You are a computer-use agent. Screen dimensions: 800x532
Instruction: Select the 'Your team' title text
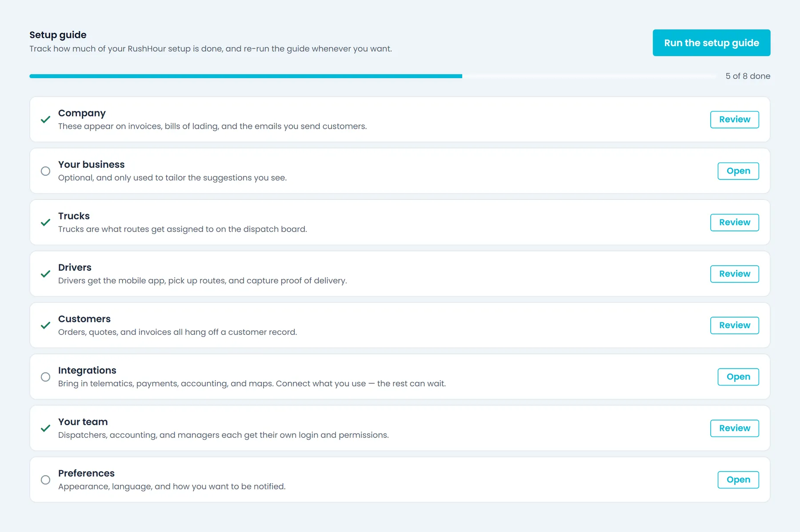click(83, 422)
